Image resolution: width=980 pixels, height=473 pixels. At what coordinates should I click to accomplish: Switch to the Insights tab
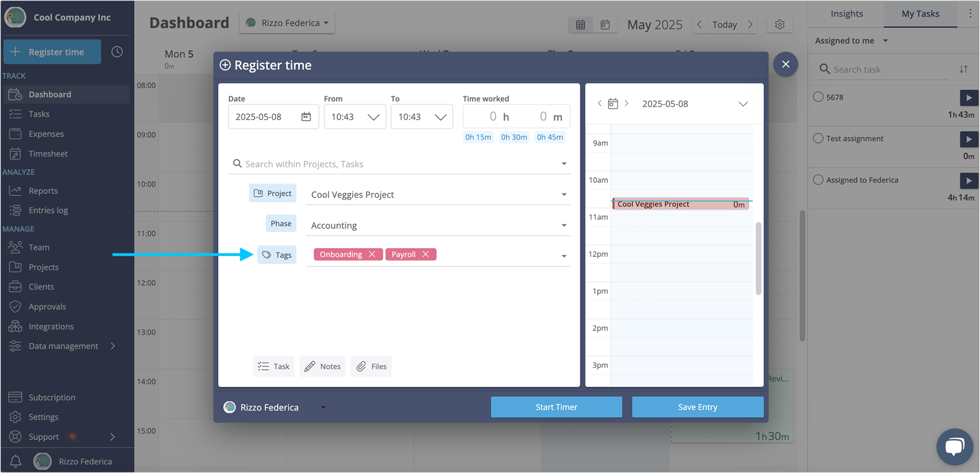pyautogui.click(x=846, y=13)
